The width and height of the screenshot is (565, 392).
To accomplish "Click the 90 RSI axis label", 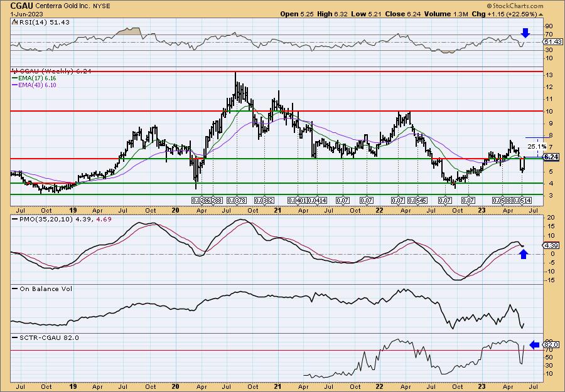I will (549, 26).
